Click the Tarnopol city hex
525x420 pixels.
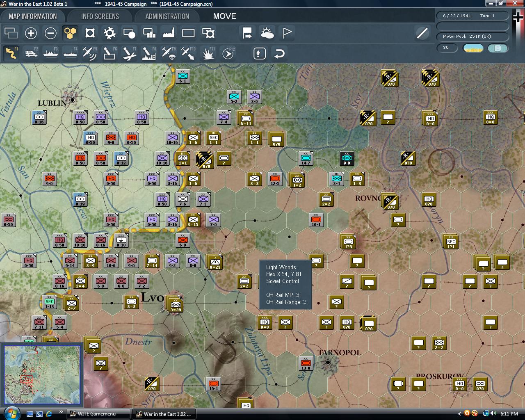coord(328,363)
